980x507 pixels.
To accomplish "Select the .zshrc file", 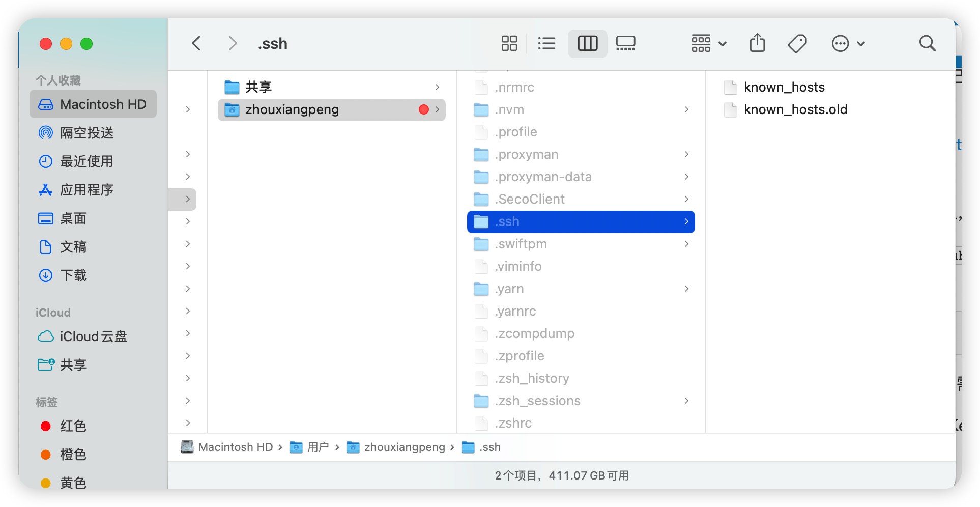I will (x=581, y=423).
